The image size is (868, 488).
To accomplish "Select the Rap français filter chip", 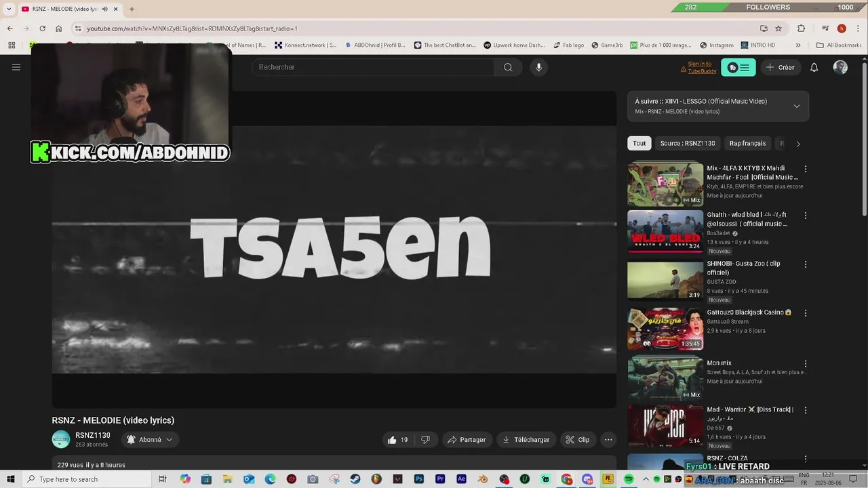I will [747, 144].
